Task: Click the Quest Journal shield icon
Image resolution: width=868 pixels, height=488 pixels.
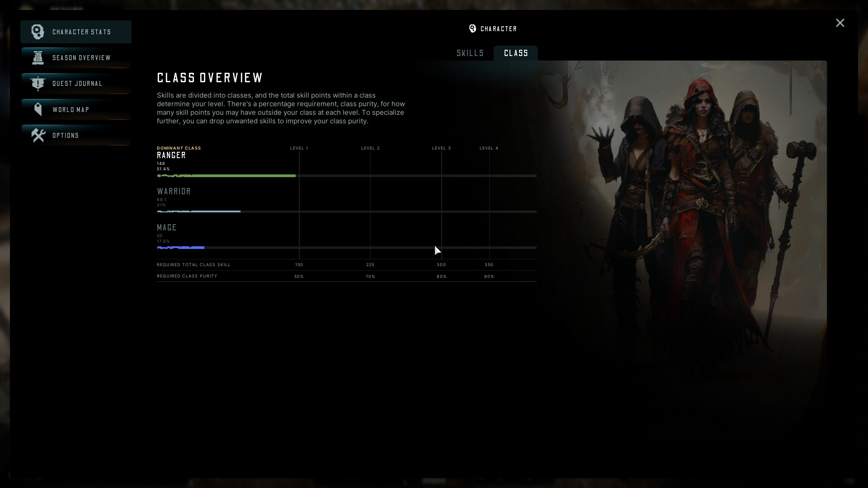Action: [x=38, y=84]
